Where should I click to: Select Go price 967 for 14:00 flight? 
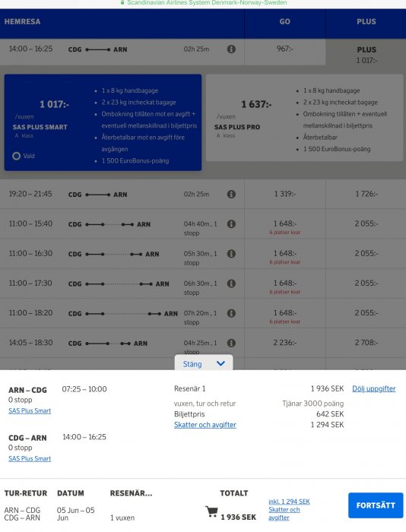click(x=285, y=49)
